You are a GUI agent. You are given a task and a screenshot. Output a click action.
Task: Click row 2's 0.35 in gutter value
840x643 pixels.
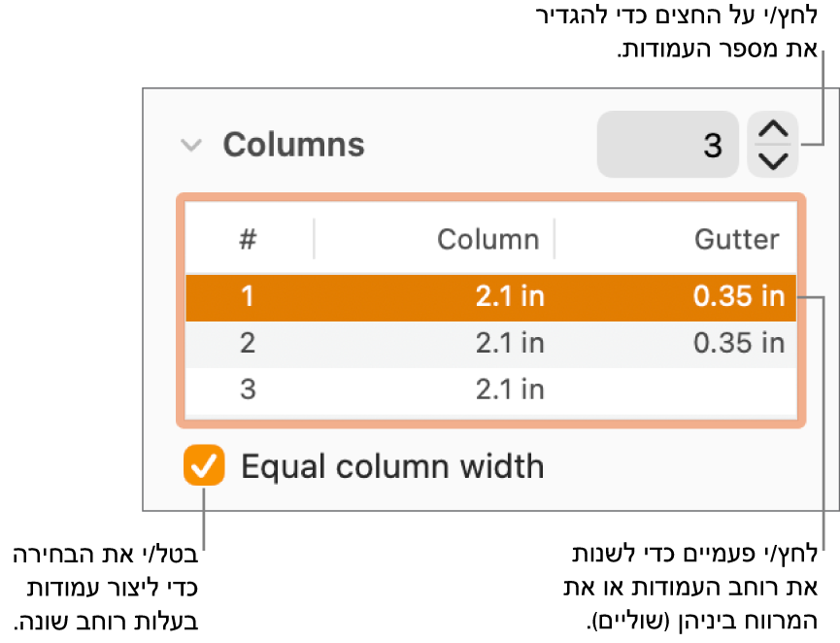tap(738, 343)
